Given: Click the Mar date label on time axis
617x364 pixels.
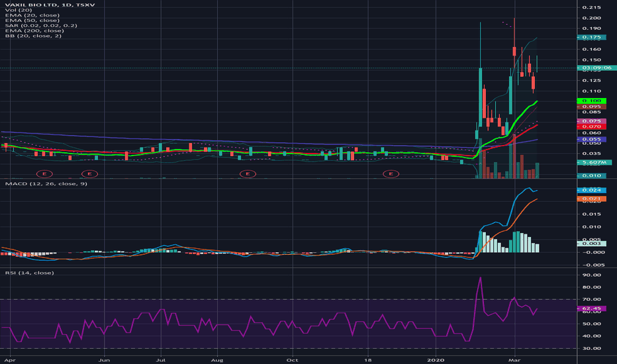Looking at the screenshot, I should (514, 360).
